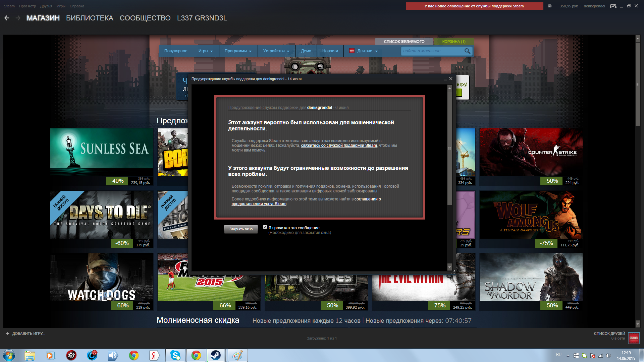Open the inbox envelope icon
The height and width of the screenshot is (362, 644).
pyautogui.click(x=549, y=6)
